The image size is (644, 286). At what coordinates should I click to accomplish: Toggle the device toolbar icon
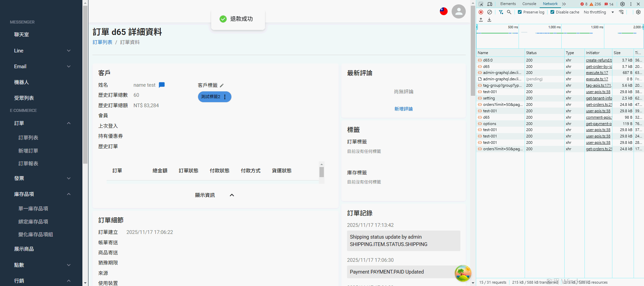[x=490, y=4]
